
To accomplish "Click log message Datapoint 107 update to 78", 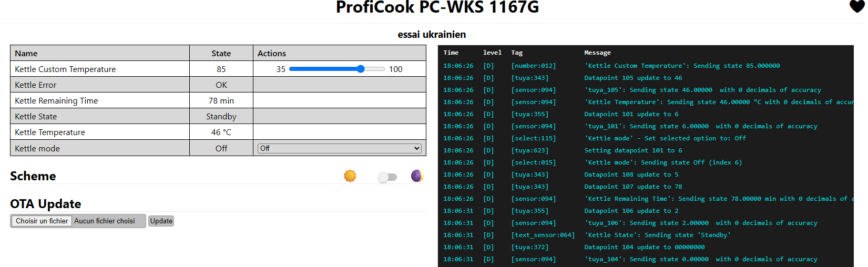I will pyautogui.click(x=633, y=187).
